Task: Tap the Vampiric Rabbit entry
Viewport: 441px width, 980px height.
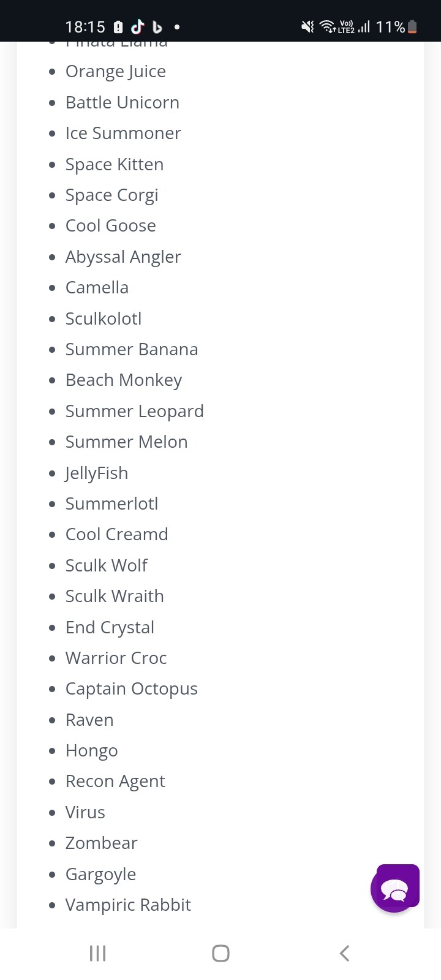Action: pos(128,905)
